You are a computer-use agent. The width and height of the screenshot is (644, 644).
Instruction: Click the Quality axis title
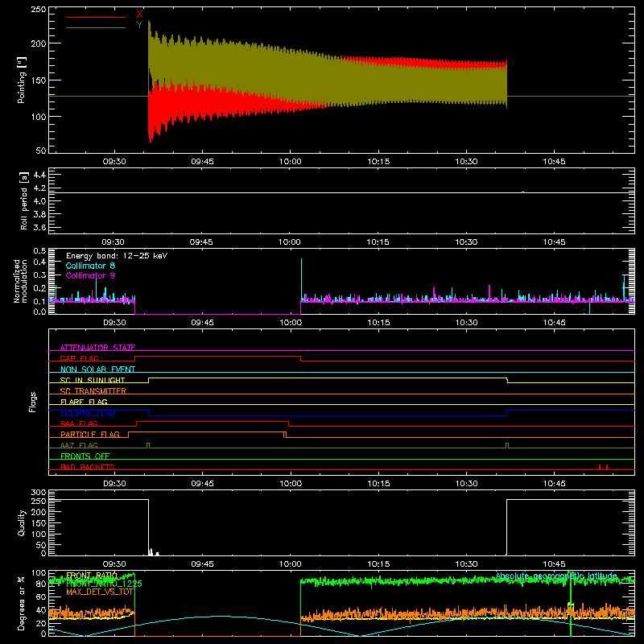(22, 522)
